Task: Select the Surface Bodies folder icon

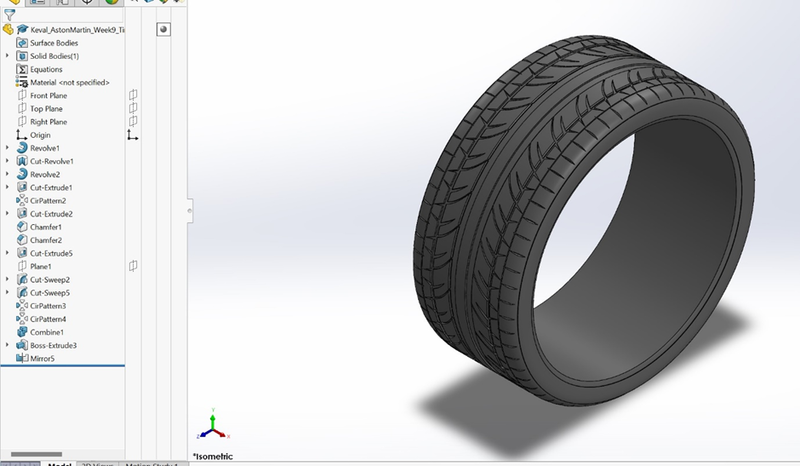Action: (x=22, y=43)
